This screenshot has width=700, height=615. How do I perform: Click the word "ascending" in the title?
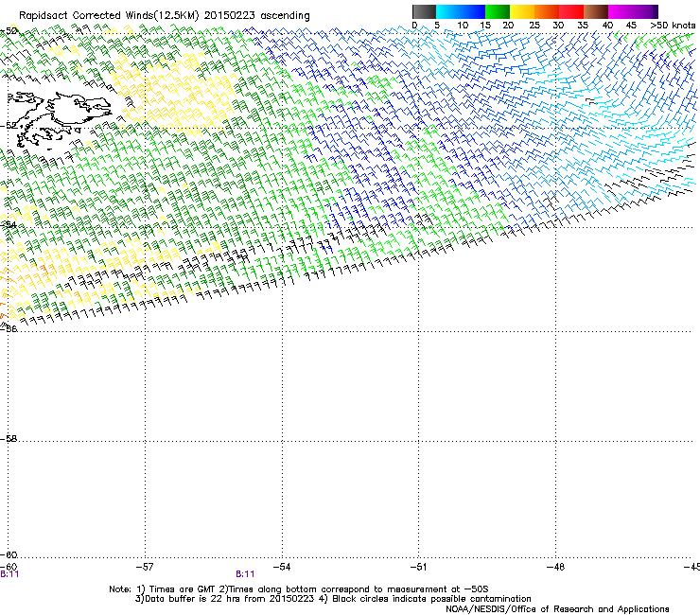click(286, 16)
